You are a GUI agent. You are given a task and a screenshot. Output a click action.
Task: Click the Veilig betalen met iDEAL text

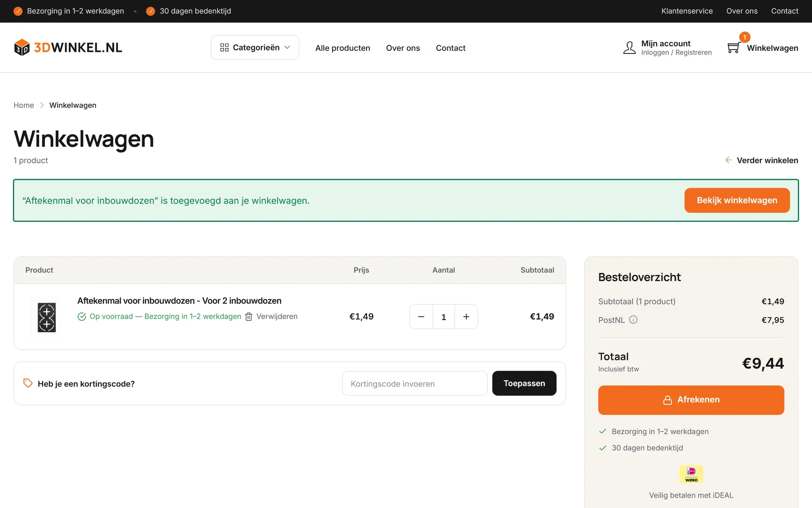(x=691, y=495)
